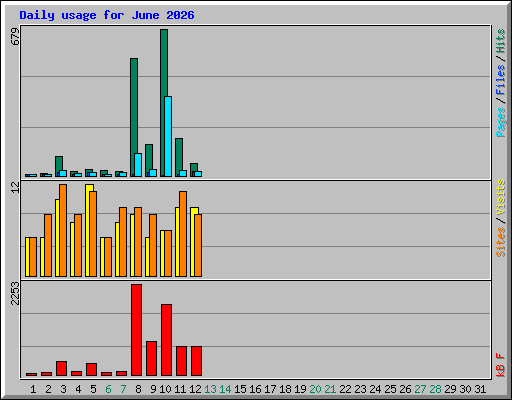Click the orange sites bar for day 11

(183, 234)
